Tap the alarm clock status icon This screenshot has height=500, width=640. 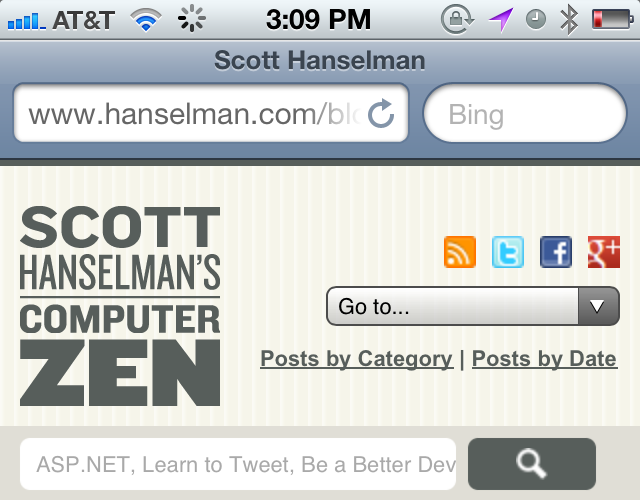coord(536,19)
